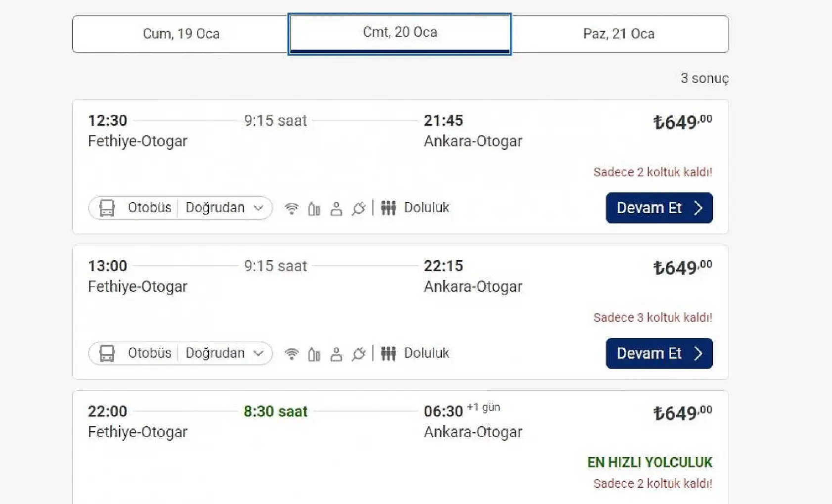Click the attendant icon on the 13:00 trip

(x=336, y=354)
